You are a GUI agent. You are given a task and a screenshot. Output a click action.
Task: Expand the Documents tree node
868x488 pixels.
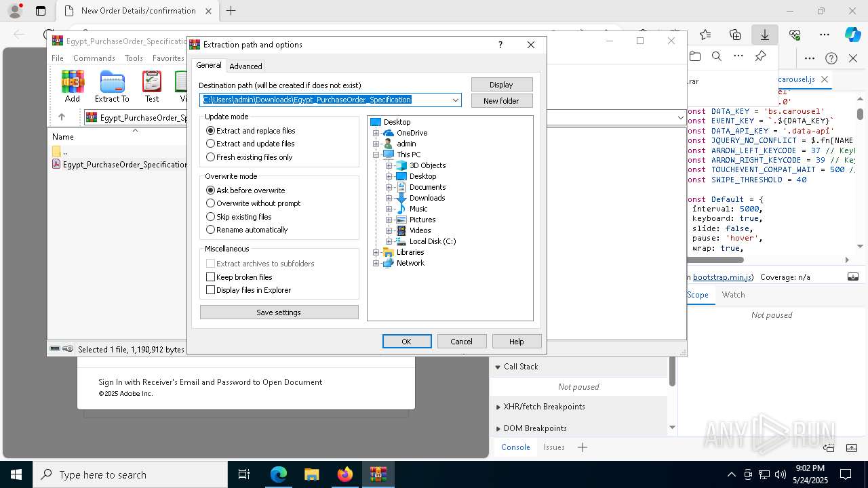pos(389,187)
